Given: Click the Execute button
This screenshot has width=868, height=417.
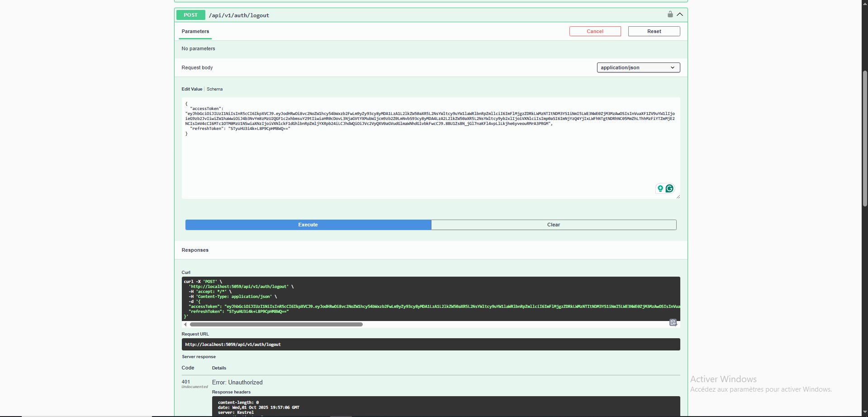Looking at the screenshot, I should 308,225.
